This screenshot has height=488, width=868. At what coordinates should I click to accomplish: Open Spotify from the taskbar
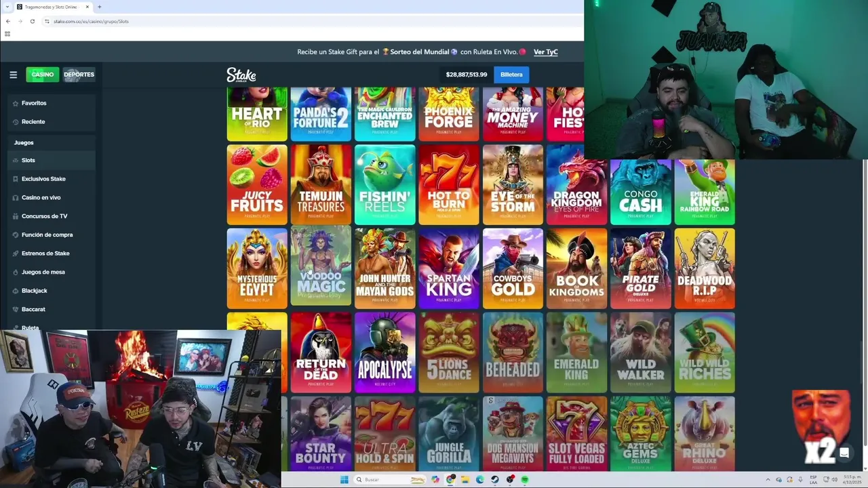[525, 480]
